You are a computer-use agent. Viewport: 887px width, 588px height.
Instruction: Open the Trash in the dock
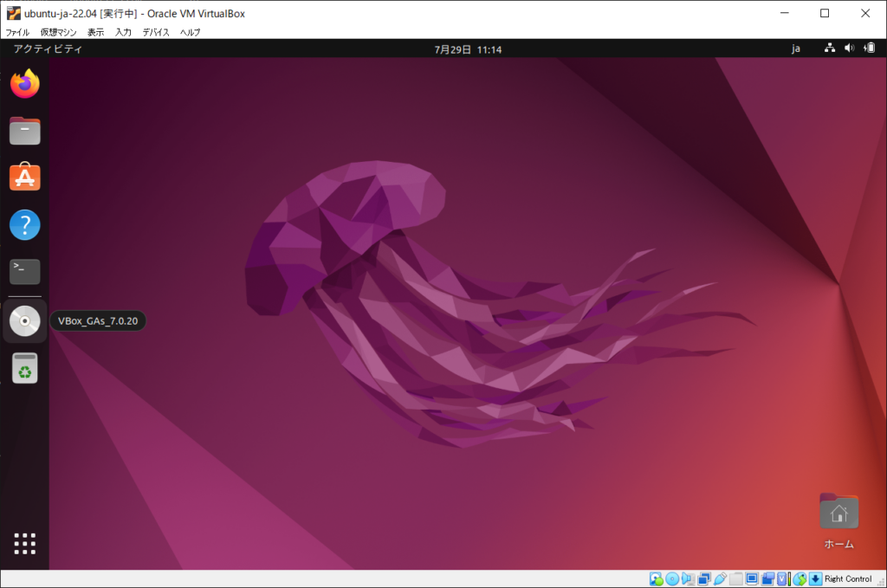(x=25, y=368)
